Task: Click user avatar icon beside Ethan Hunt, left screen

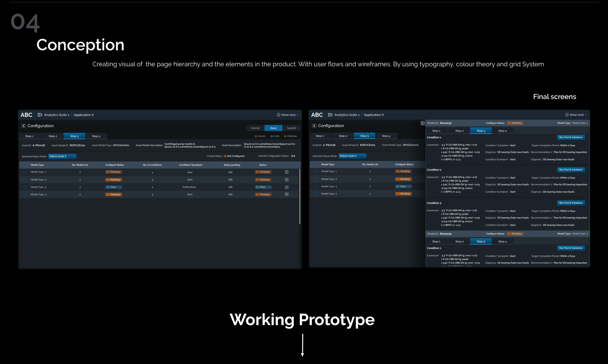Action: point(278,115)
